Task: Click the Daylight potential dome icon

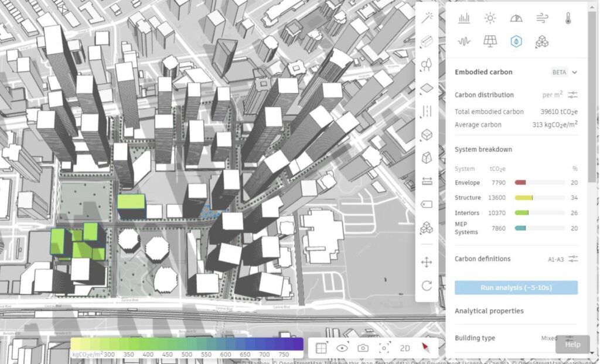Action: pos(516,18)
